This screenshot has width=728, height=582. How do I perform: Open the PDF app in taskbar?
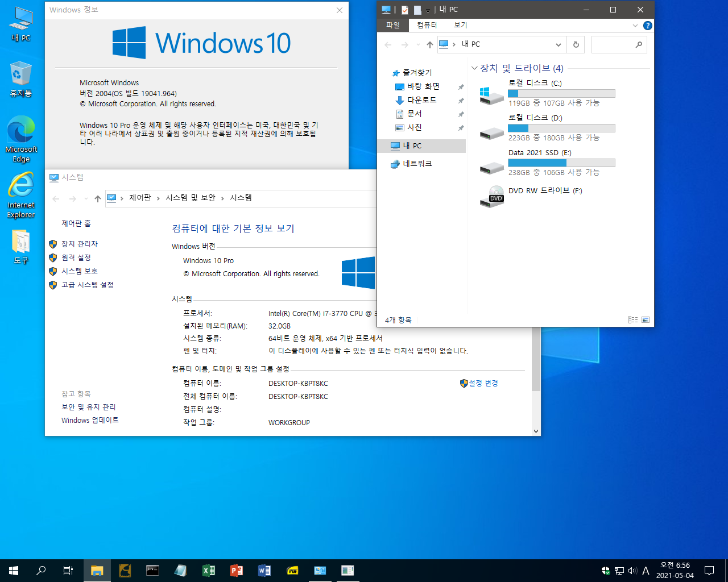(292, 571)
